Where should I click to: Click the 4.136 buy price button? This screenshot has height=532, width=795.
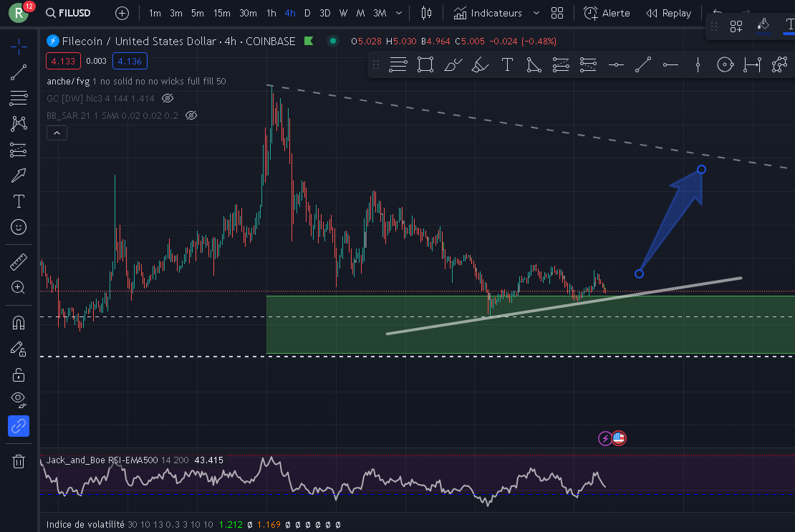click(x=130, y=62)
